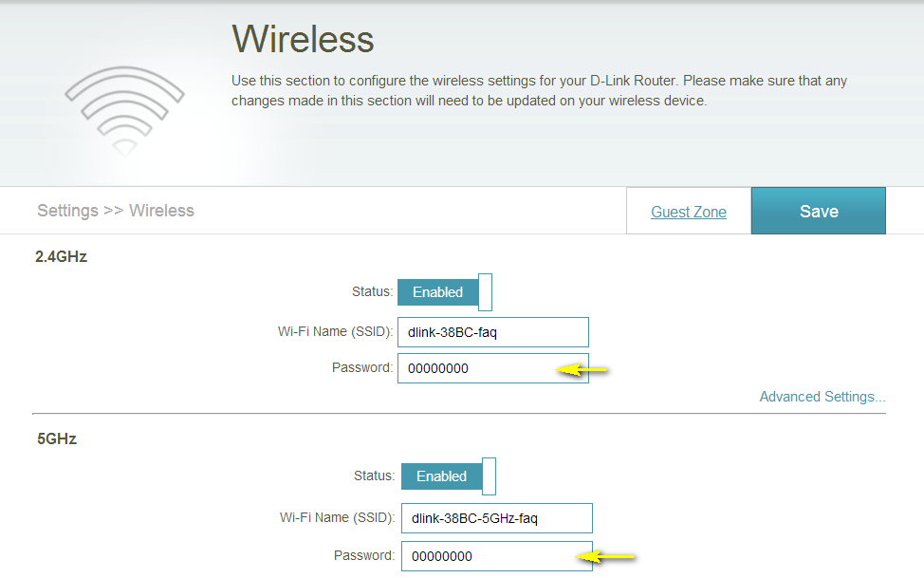Select the 5GHz Wi-Fi Name (SSID) field
924x578 pixels.
[x=496, y=519]
